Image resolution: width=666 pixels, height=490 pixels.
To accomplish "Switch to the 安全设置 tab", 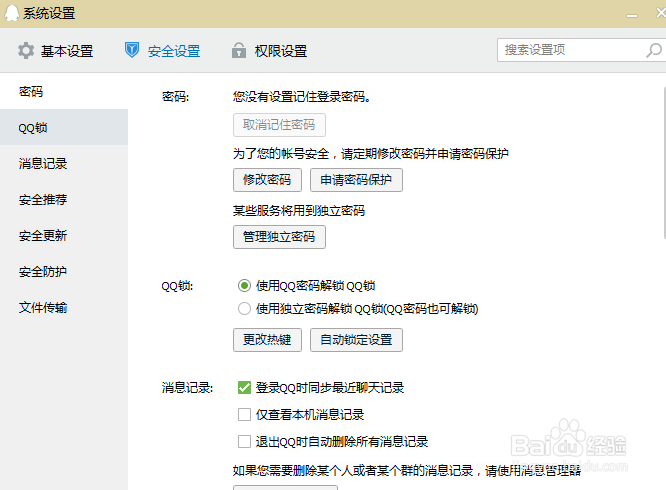I will (162, 51).
